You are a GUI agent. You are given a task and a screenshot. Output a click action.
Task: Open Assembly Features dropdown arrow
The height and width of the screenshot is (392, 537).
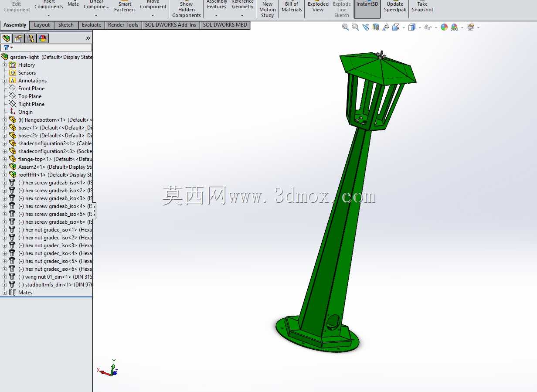[217, 16]
